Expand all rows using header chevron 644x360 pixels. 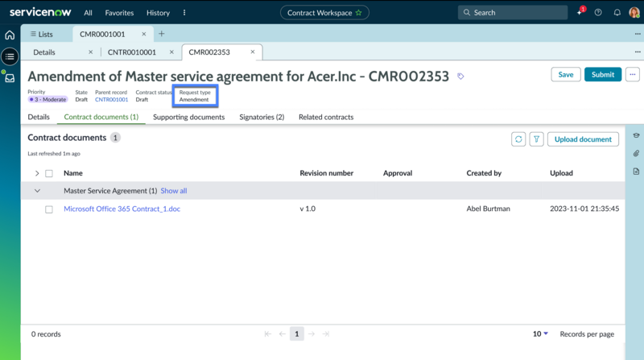point(37,173)
